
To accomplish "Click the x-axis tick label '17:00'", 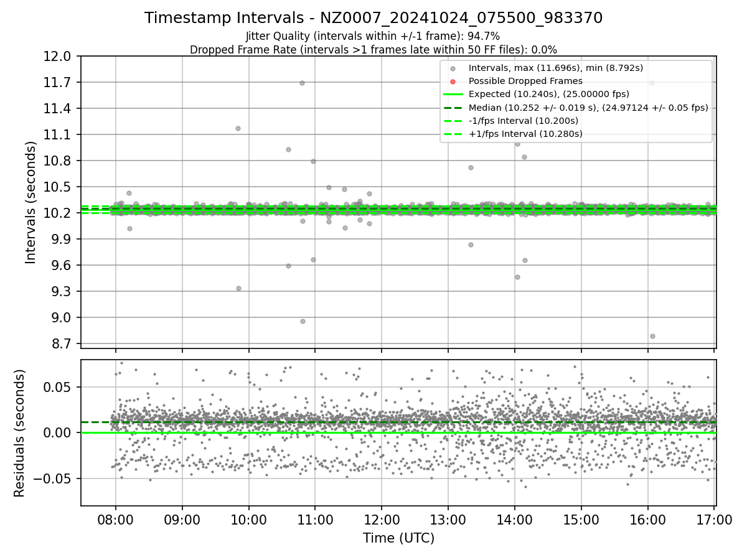I will [714, 520].
